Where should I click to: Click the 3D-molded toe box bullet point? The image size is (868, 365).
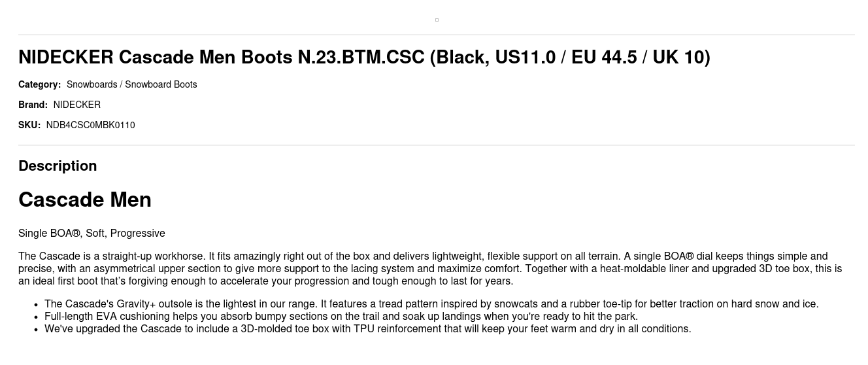(x=367, y=329)
